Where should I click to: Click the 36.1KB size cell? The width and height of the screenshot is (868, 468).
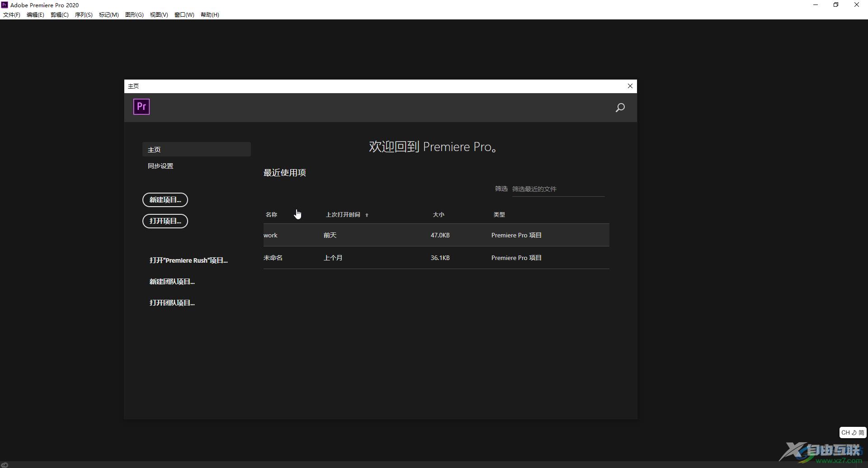pos(440,258)
